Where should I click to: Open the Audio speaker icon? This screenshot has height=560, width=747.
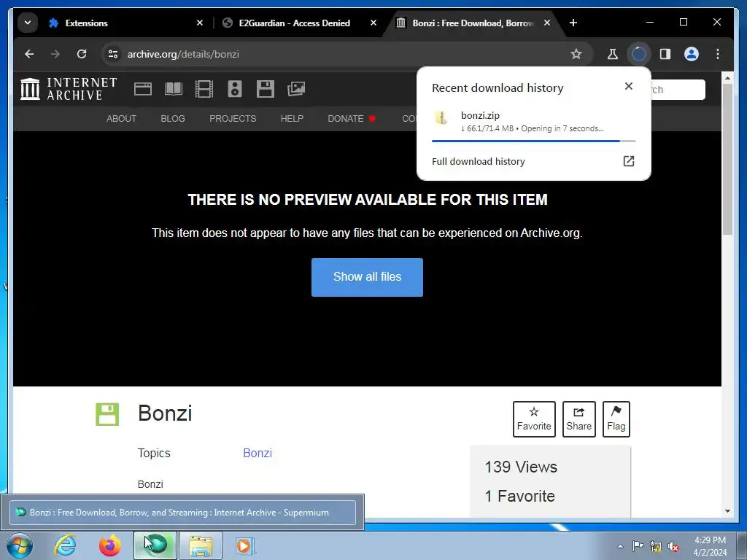coord(235,89)
